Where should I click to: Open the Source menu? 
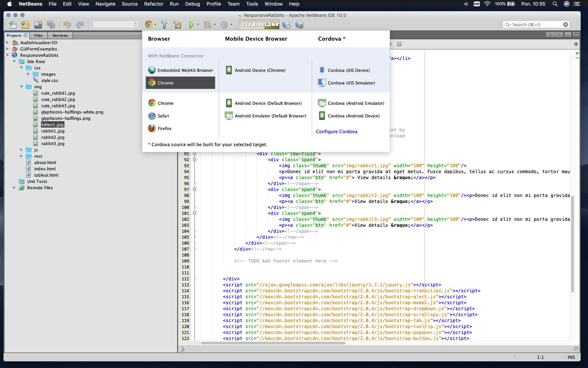[130, 4]
